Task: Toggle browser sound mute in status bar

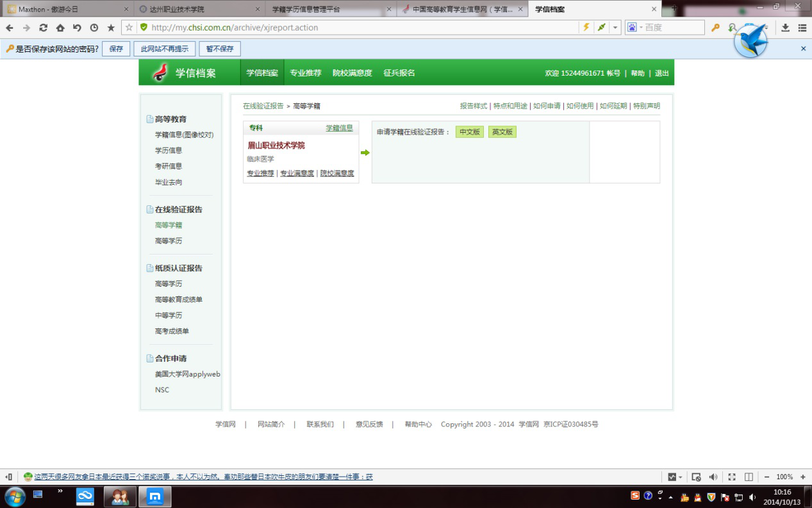Action: (713, 477)
